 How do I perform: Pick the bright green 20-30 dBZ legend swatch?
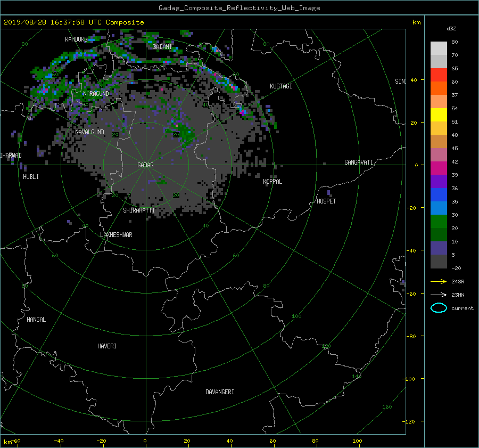pos(439,222)
